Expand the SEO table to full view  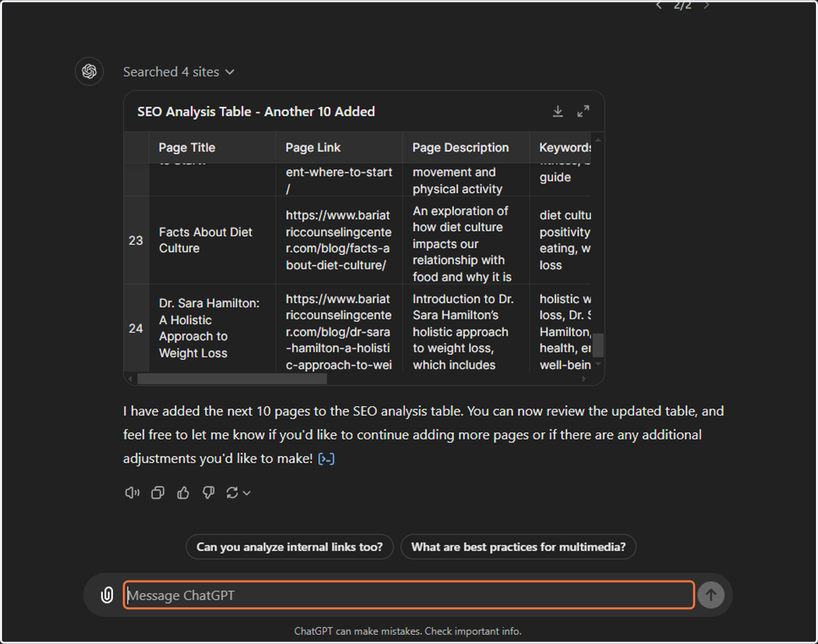click(x=584, y=111)
